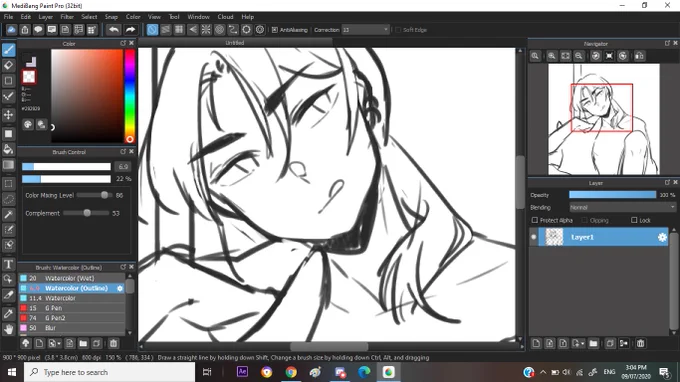Click the Redo arrow in toolbar
Viewport: 680px width, 382px height.
pyautogui.click(x=130, y=30)
